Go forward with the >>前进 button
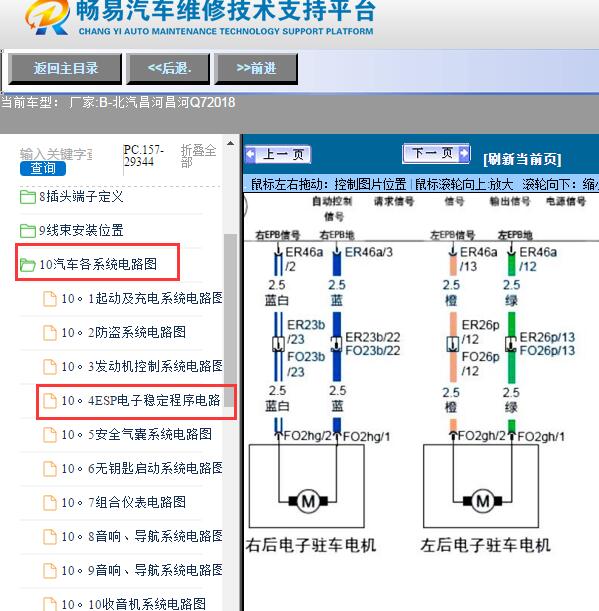This screenshot has width=599, height=611. (256, 69)
